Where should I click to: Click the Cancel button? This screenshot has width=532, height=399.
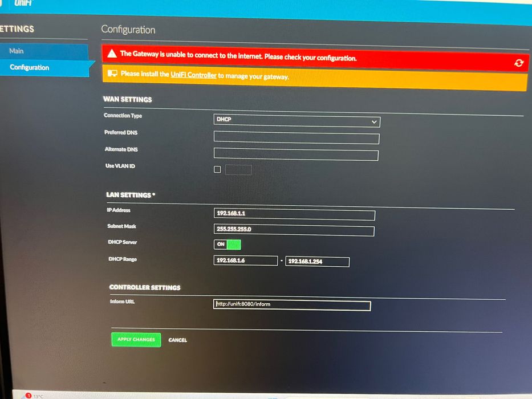click(177, 340)
